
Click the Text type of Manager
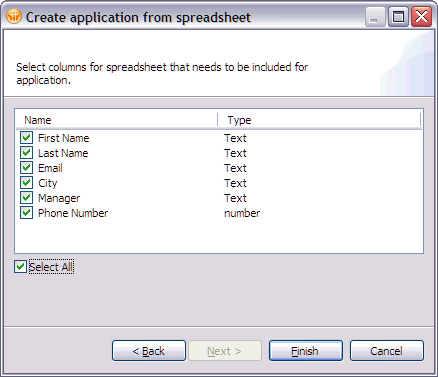coord(235,198)
